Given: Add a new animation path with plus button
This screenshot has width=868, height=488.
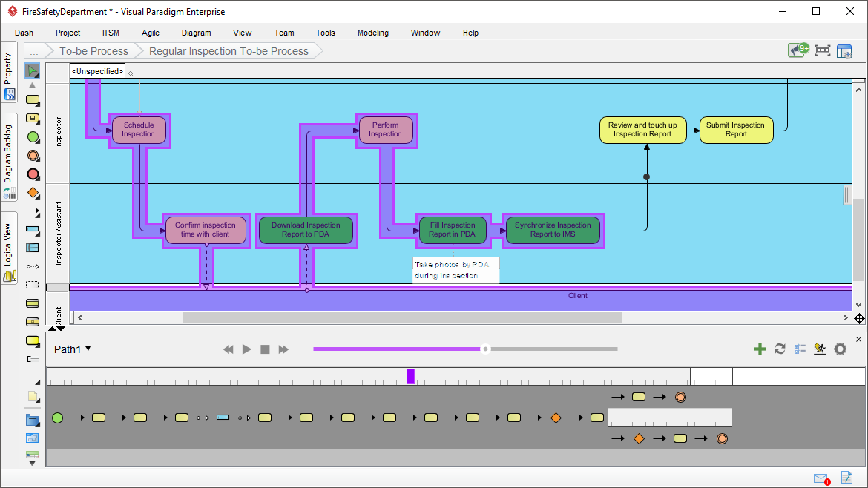Looking at the screenshot, I should 760,349.
